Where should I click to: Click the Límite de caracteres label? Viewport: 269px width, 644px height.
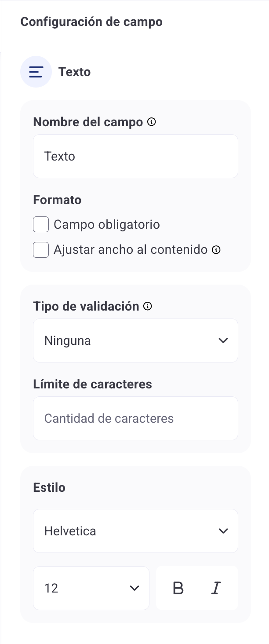(92, 384)
